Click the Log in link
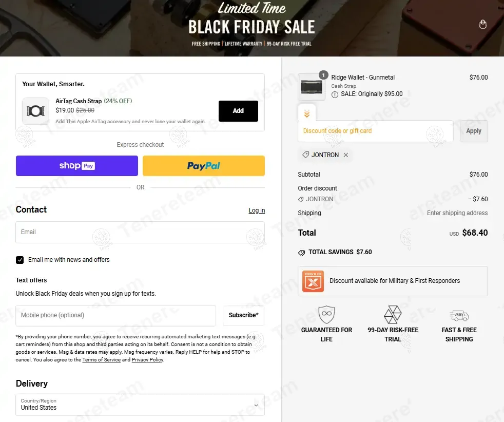 tap(257, 210)
